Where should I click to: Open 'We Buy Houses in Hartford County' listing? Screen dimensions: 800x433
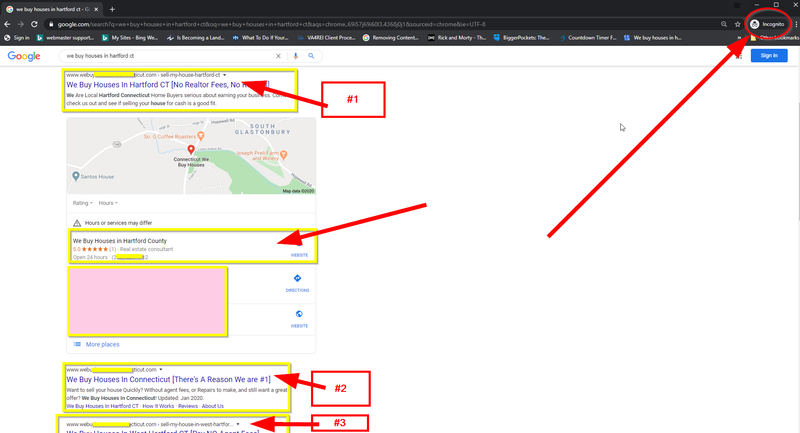(x=119, y=241)
